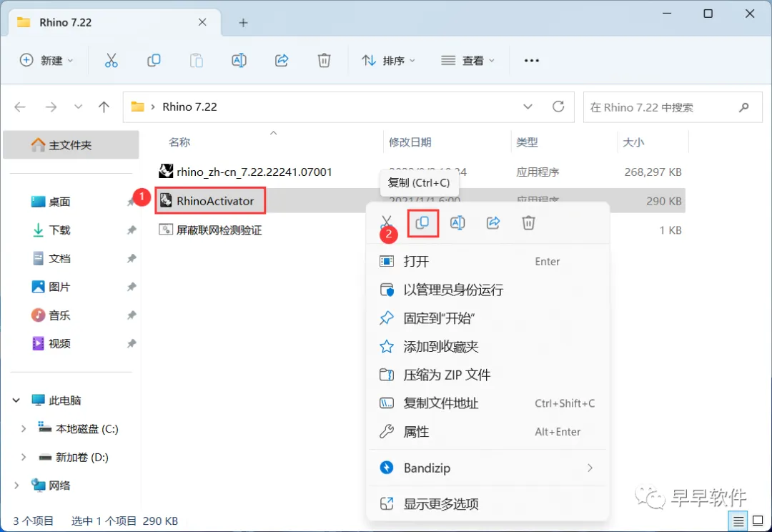Choose 打开 from context menu
The height and width of the screenshot is (532, 772).
488,262
